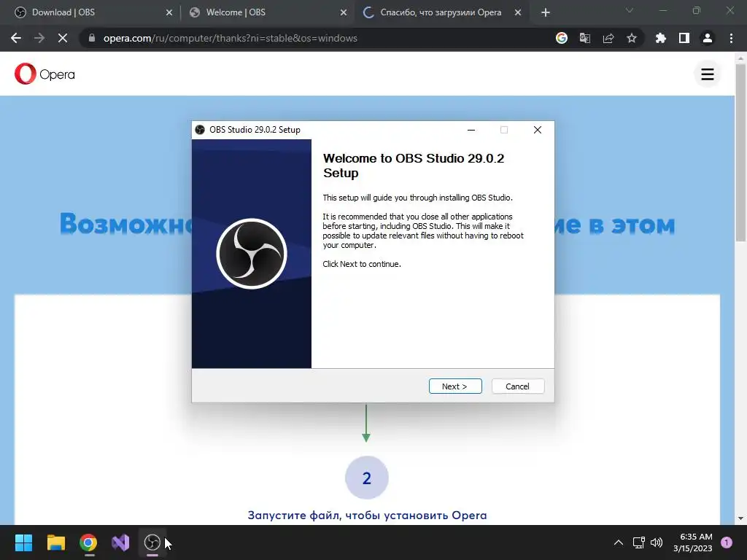The image size is (747, 560).
Task: Open the tab search dropdown chevron
Action: click(x=630, y=10)
